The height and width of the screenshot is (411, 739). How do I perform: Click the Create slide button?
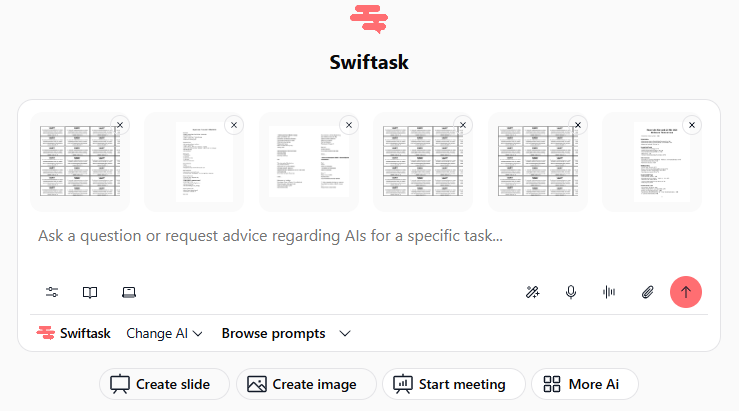coord(164,384)
